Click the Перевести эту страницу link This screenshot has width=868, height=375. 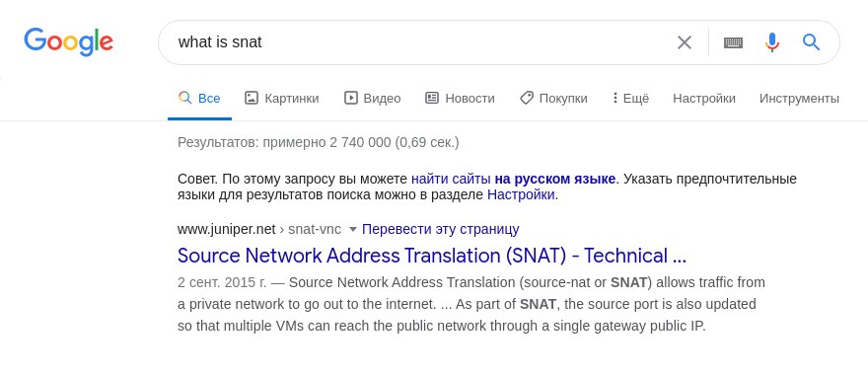(441, 229)
